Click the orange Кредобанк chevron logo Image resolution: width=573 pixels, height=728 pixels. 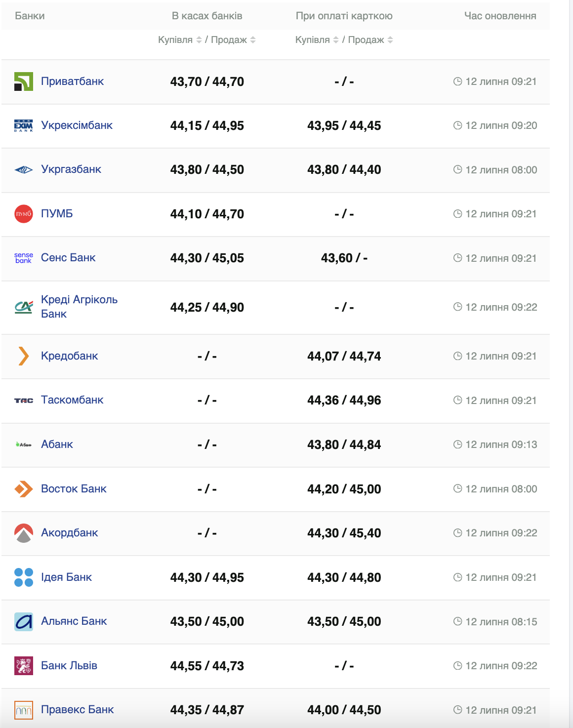(24, 356)
